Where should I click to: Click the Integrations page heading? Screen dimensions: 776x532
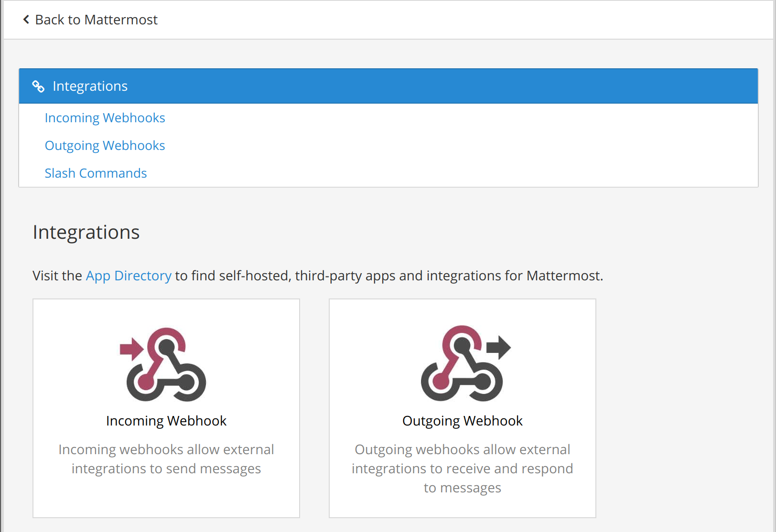coord(86,232)
